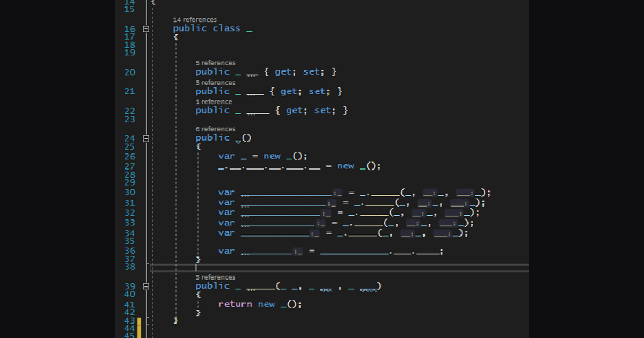Viewport: 644px width, 338px height.
Task: Click the closing brace on line 43
Action: tap(175, 320)
